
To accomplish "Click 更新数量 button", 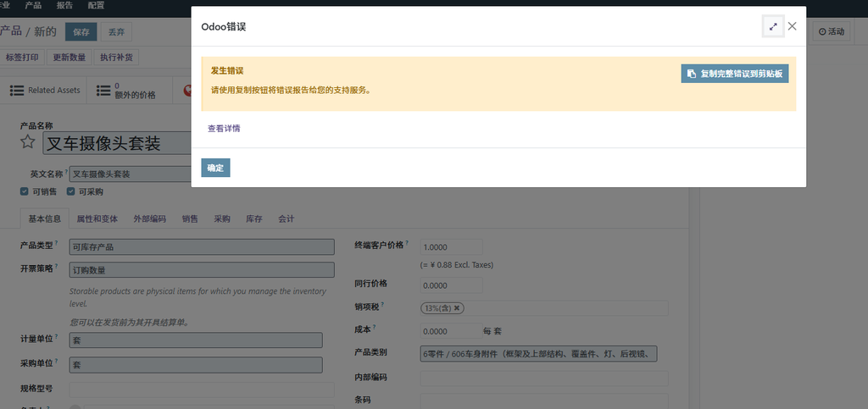I will pyautogui.click(x=70, y=57).
